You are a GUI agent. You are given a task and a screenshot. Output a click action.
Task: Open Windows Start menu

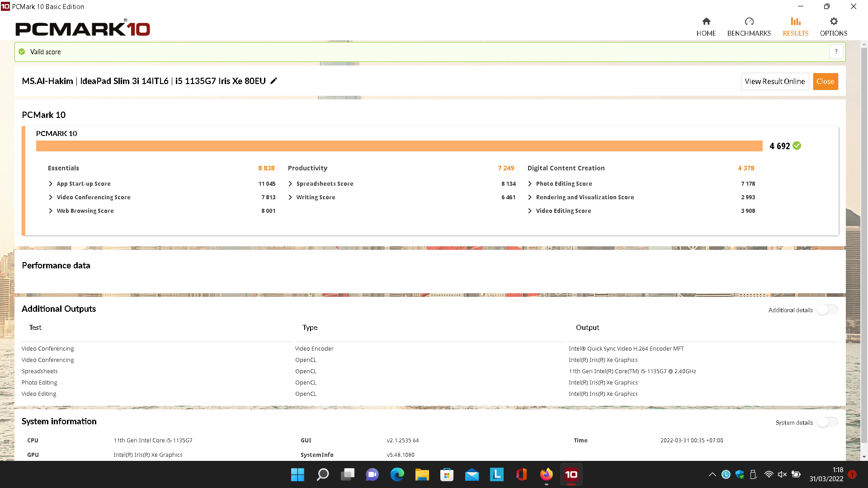pos(297,474)
